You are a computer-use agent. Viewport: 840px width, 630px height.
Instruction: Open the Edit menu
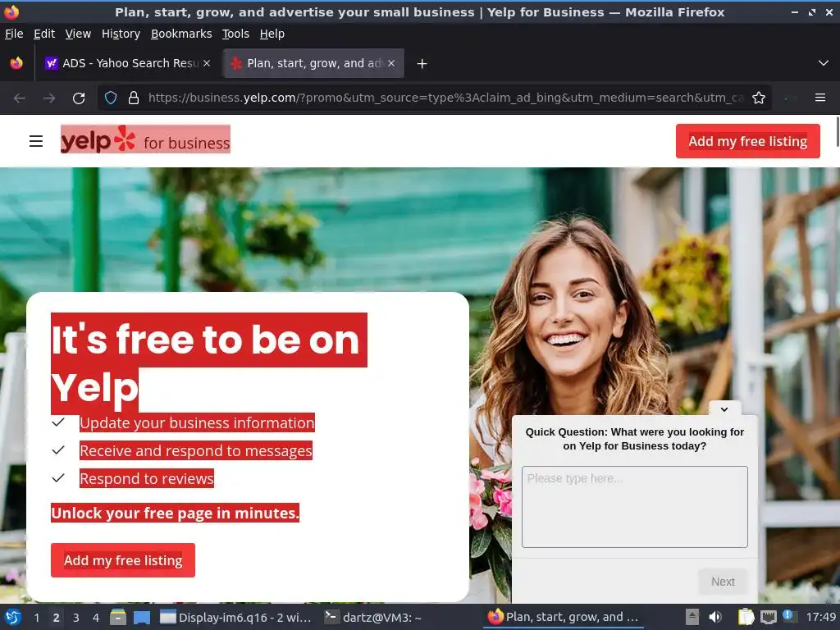44,34
